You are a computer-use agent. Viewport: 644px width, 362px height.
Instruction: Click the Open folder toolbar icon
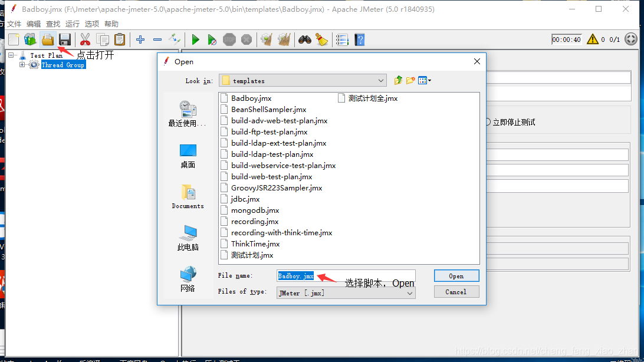48,40
